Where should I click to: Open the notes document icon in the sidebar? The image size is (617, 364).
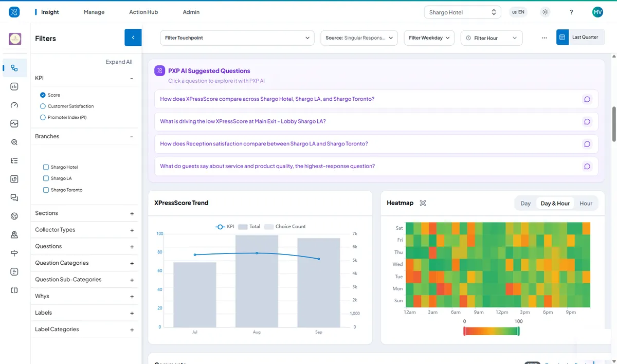[14, 271]
